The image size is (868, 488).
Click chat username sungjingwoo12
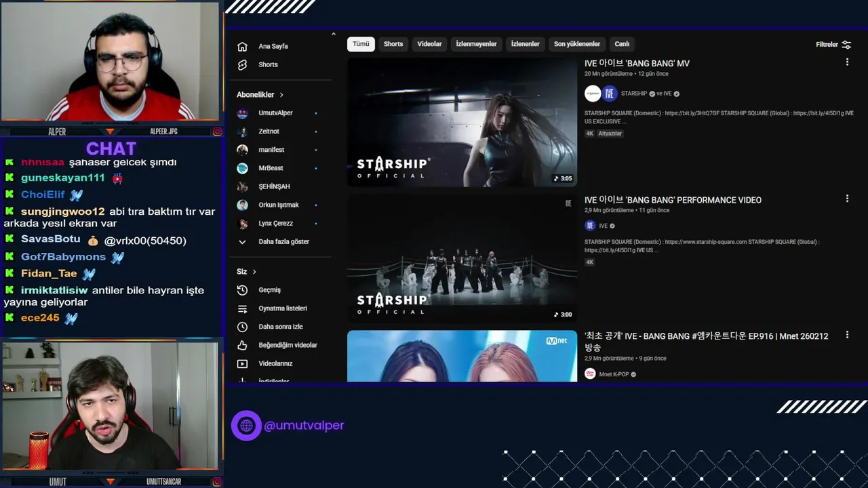[x=62, y=211]
